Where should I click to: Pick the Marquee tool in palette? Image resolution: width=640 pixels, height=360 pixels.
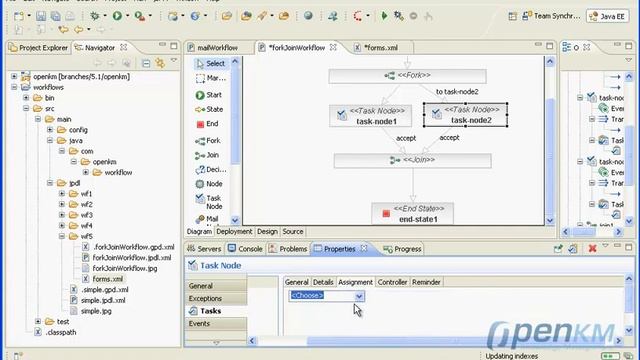pos(210,78)
